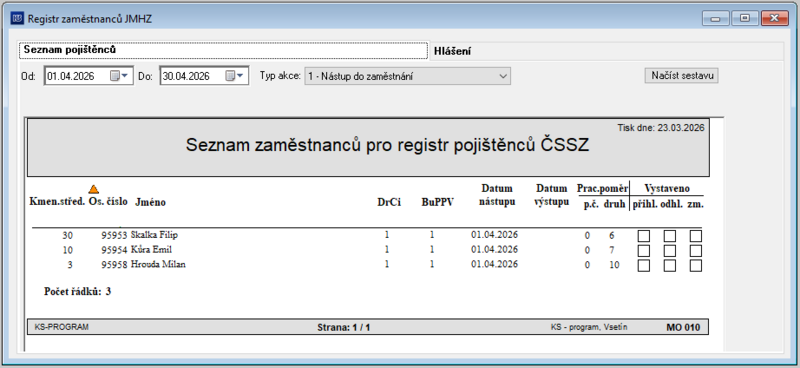Click orange sort triangle above Os. číslo
Image resolution: width=800 pixels, height=368 pixels.
(94, 189)
